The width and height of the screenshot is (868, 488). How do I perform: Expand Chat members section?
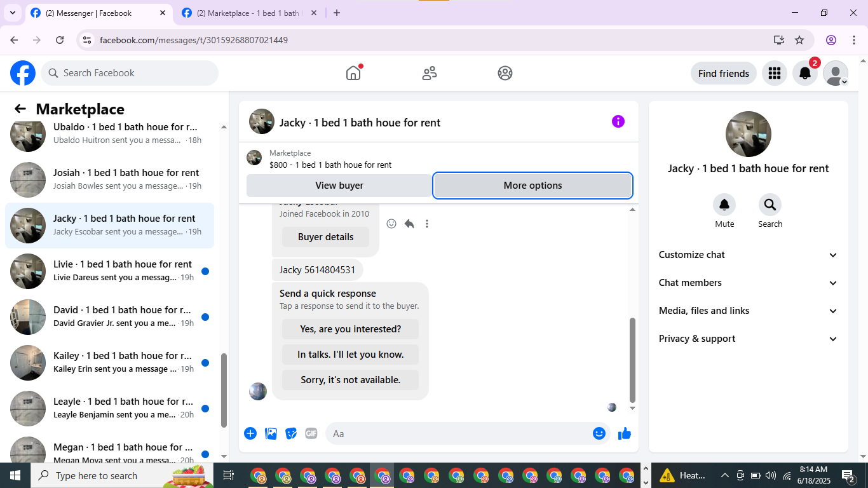[749, 283]
